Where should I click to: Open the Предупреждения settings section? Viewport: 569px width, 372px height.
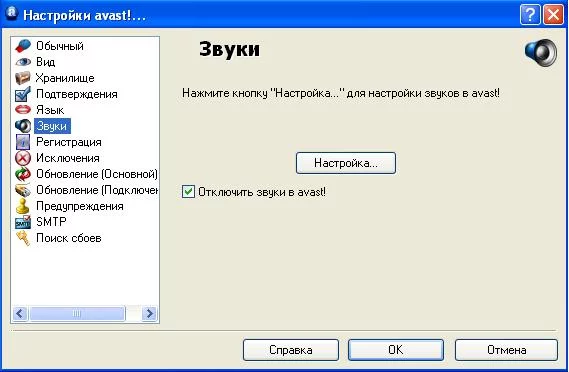[80, 206]
